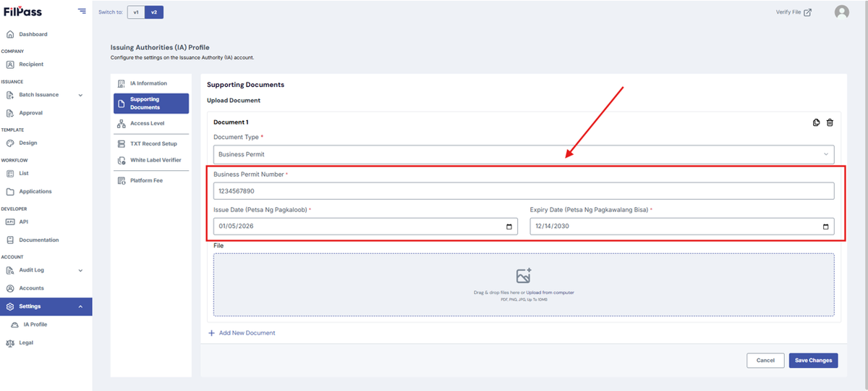
Task: Collapse the Settings menu chevron
Action: (80, 306)
